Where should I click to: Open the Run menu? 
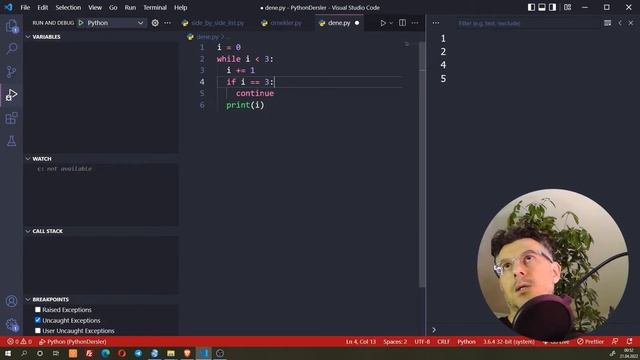[x=130, y=7]
